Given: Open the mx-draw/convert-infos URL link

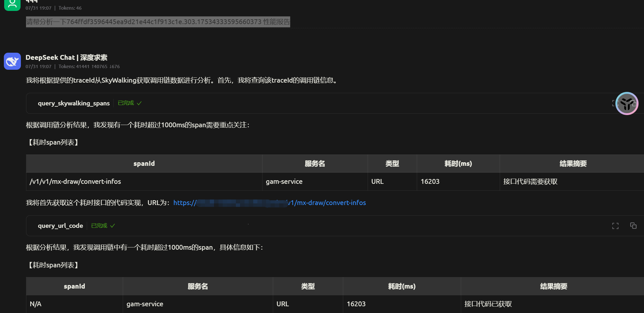Looking at the screenshot, I should tap(270, 203).
